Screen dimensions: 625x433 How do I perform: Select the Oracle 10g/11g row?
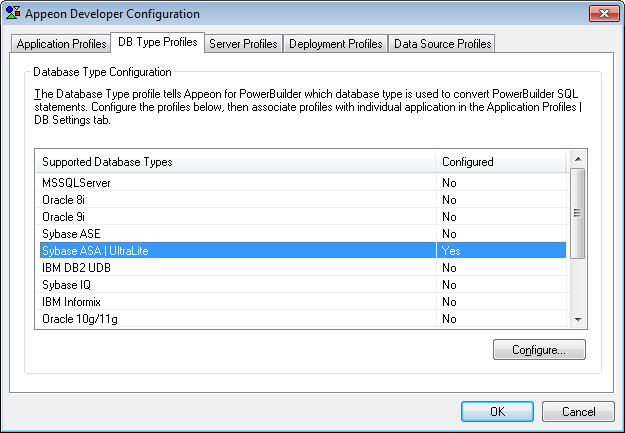pyautogui.click(x=303, y=319)
